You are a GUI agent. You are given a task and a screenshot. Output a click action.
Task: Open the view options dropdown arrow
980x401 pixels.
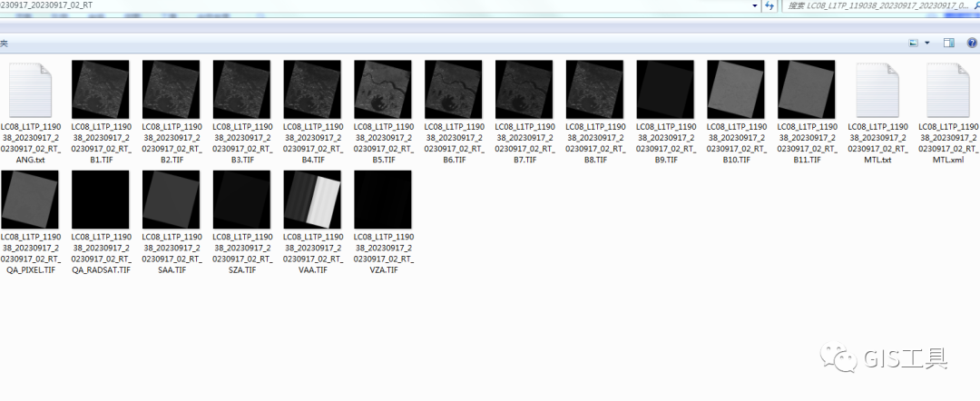[926, 44]
